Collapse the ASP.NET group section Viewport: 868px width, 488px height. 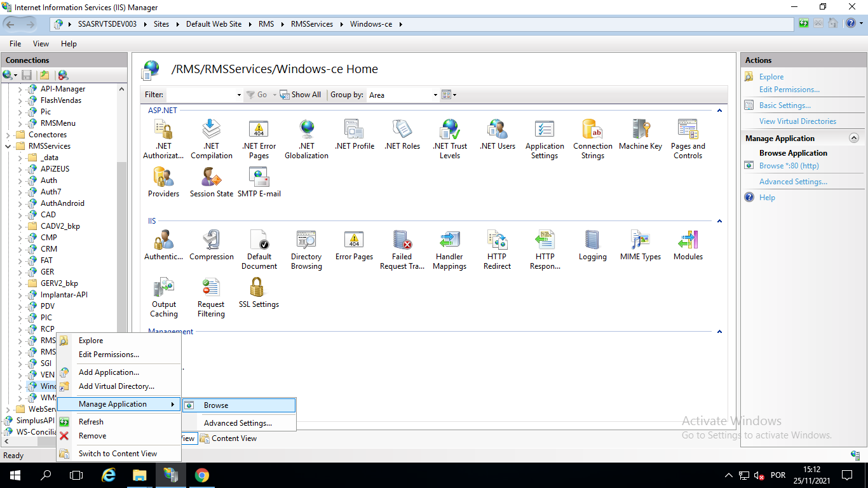click(719, 111)
